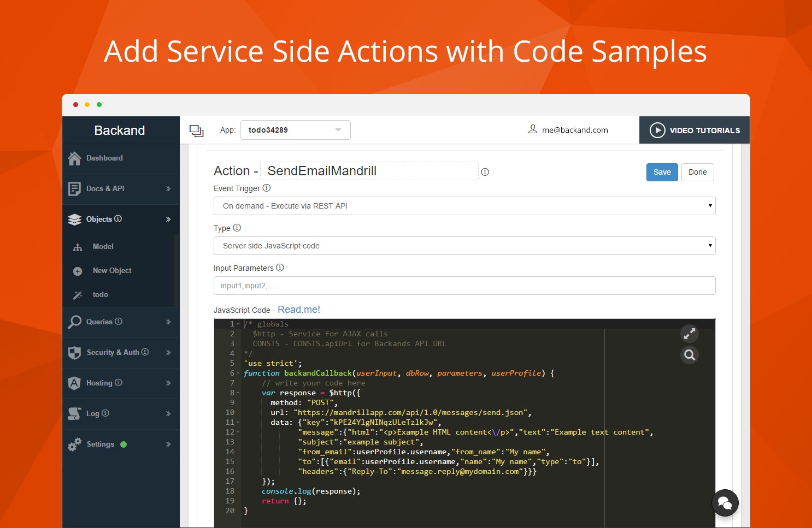Expand the Security & Auth chevron

(x=168, y=353)
